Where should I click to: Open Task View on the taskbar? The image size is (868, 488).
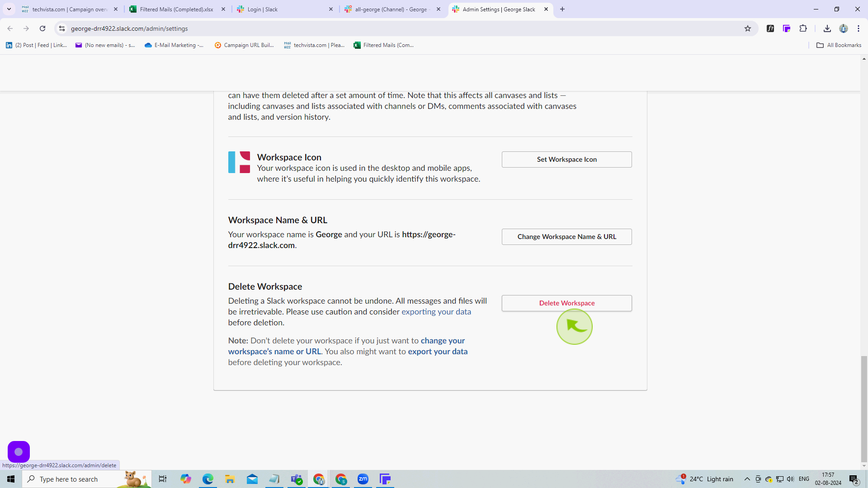(x=163, y=479)
